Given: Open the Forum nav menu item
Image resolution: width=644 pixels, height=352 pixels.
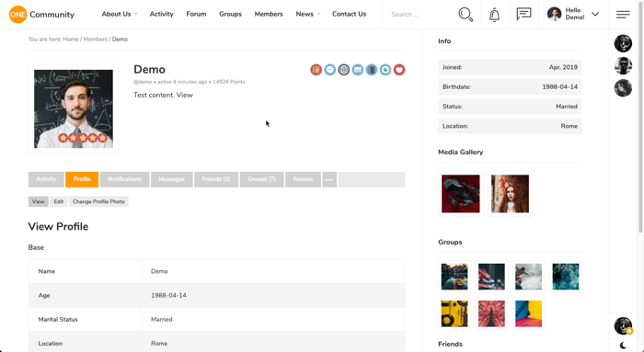Looking at the screenshot, I should [196, 14].
